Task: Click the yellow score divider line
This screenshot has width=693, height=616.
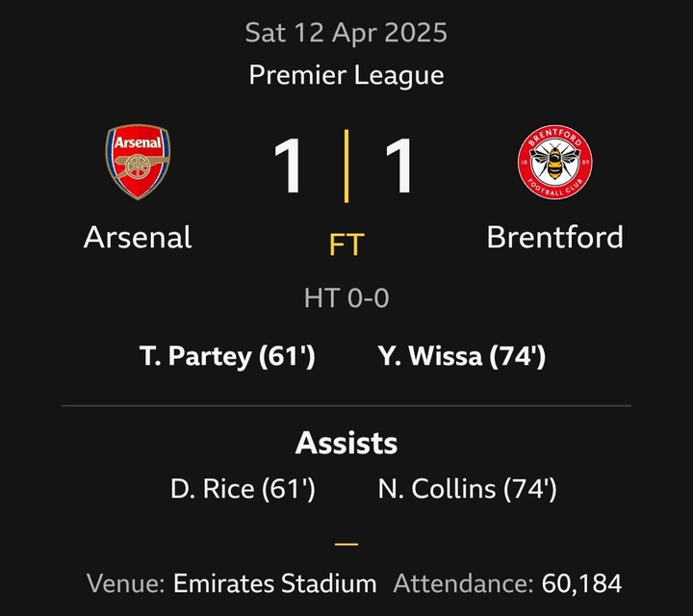Action: pyautogui.click(x=346, y=167)
